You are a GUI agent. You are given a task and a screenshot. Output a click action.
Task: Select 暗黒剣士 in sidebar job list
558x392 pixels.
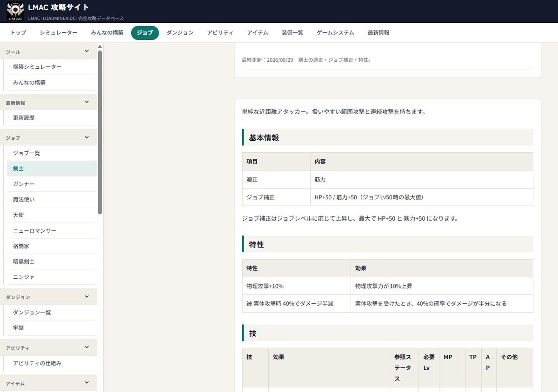[52, 261]
